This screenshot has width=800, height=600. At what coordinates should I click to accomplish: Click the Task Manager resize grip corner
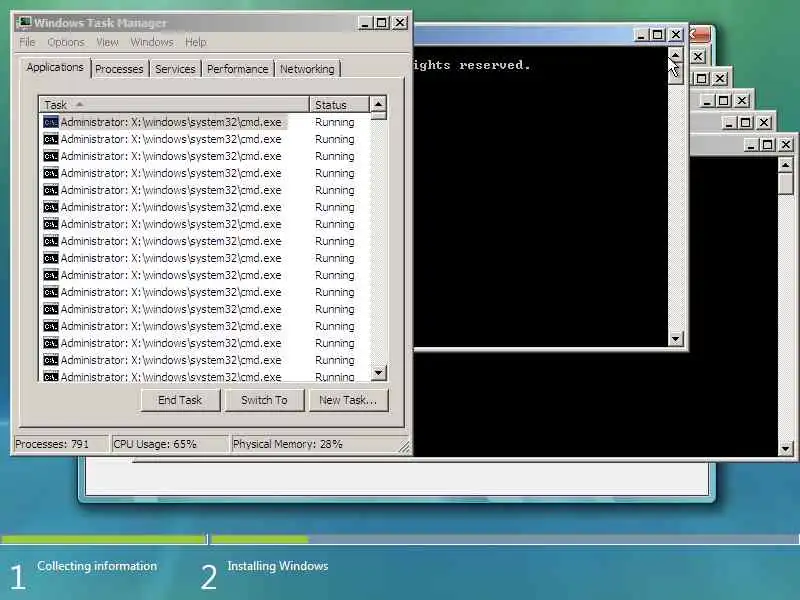pos(404,447)
